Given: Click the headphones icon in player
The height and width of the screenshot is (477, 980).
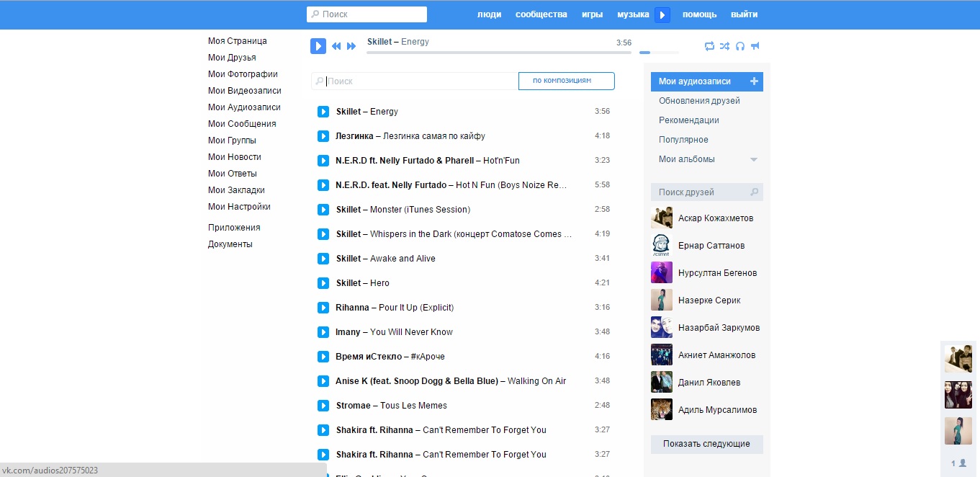Looking at the screenshot, I should (x=740, y=46).
